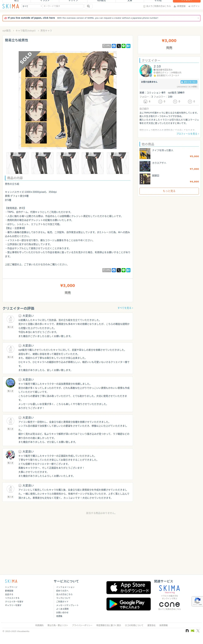
Task: Select the third small preview thumbnail
Action: pyautogui.click(x=68, y=163)
